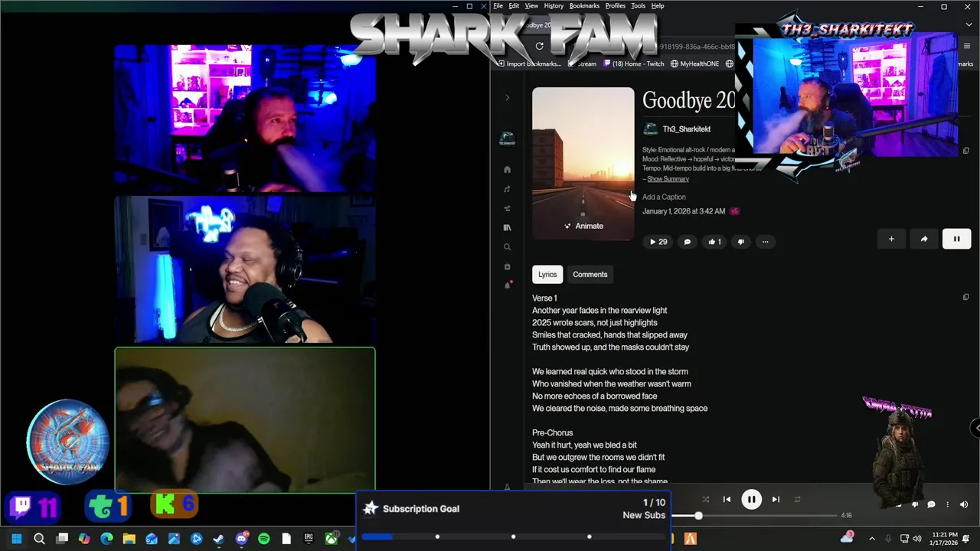The height and width of the screenshot is (551, 980).
Task: Switch to the Lyrics tab
Action: [x=547, y=275]
